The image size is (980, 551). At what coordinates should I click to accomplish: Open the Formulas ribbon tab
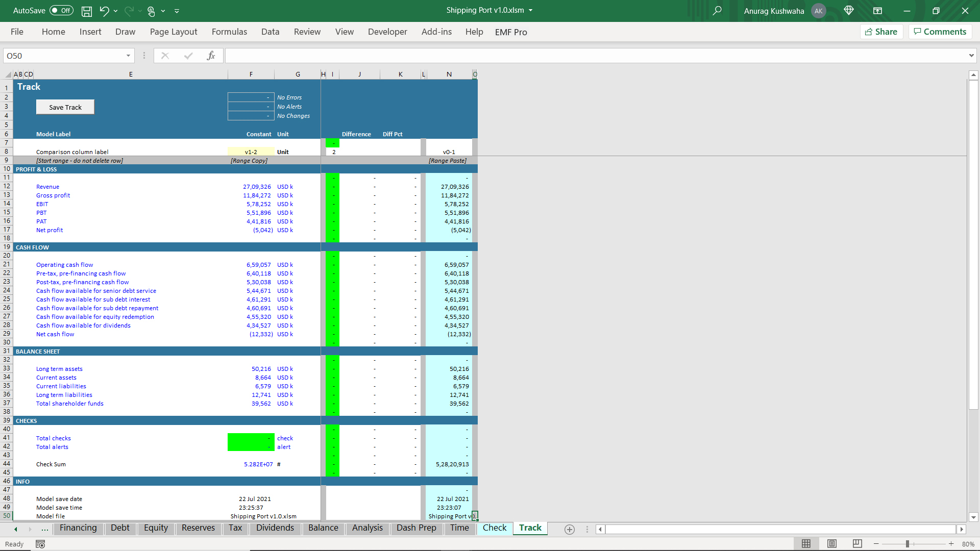click(229, 32)
